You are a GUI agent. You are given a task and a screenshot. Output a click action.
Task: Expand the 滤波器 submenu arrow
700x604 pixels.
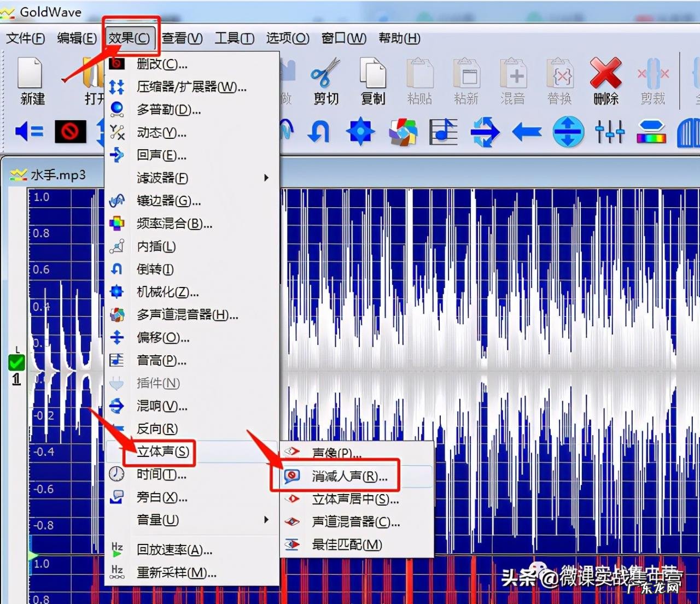266,178
